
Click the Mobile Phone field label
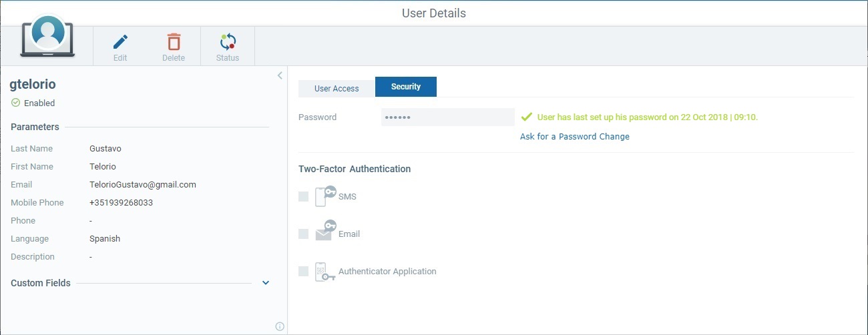37,202
